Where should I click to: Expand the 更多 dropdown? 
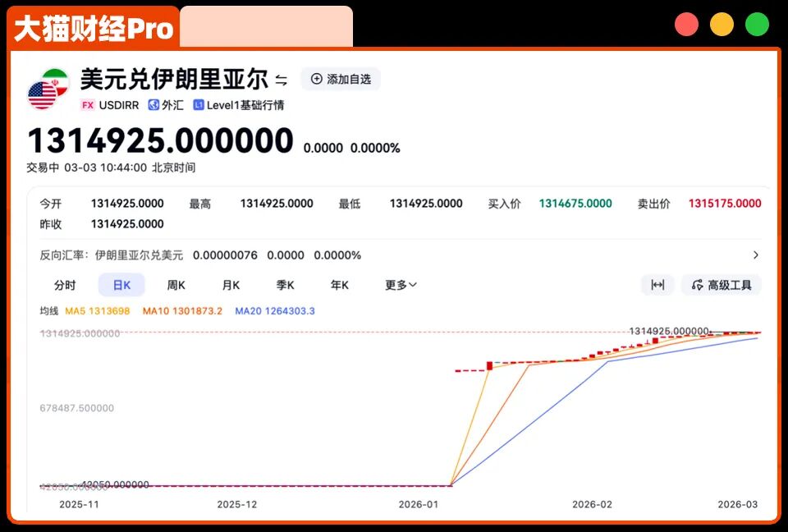(401, 285)
